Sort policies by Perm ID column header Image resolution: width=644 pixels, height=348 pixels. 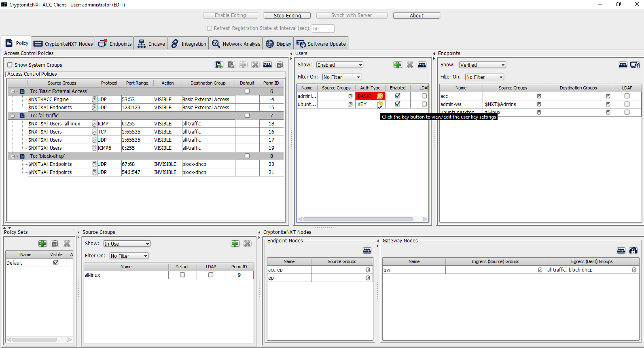271,83
